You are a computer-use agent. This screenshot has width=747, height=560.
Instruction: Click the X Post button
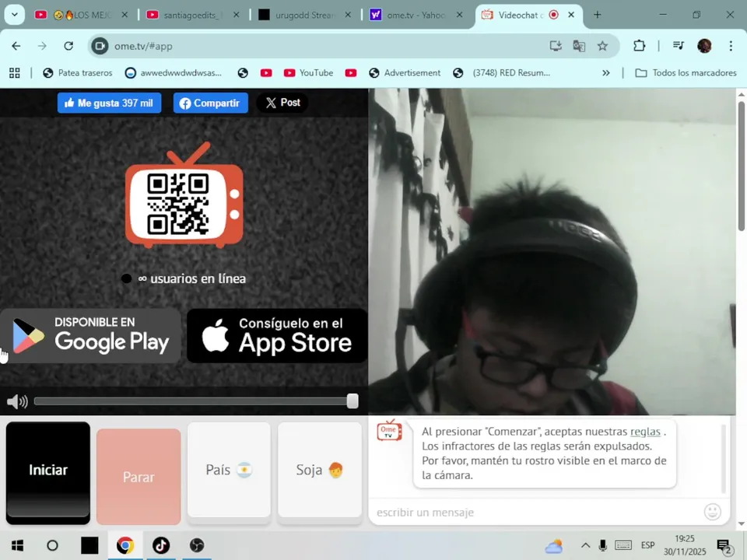pyautogui.click(x=282, y=103)
